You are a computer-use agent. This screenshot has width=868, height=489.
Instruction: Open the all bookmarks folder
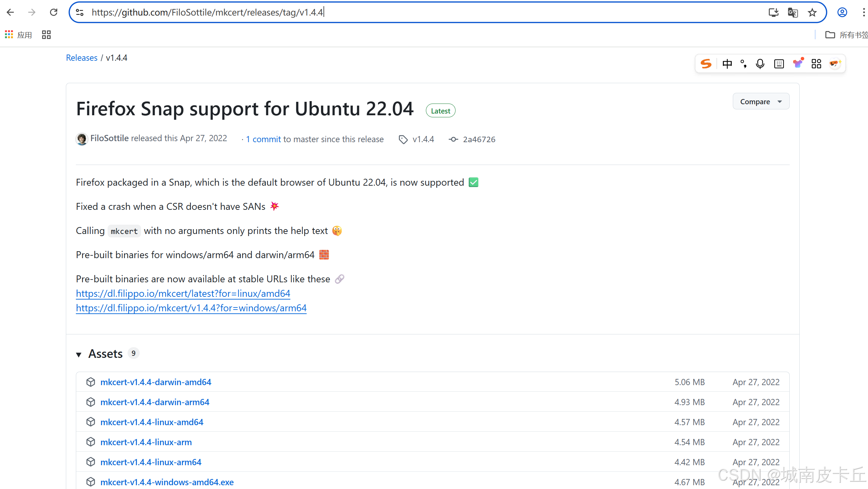click(846, 35)
